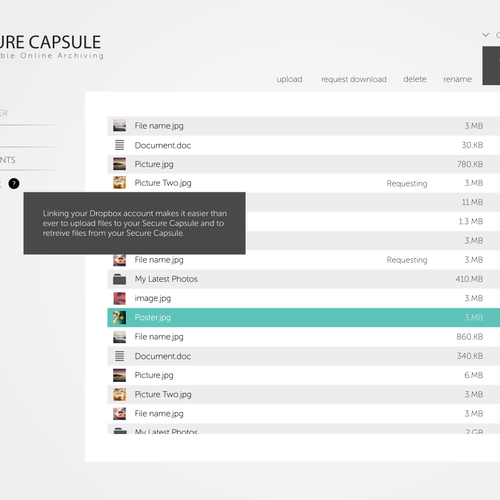Click request download in the toolbar
Image resolution: width=500 pixels, height=500 pixels.
[354, 79]
